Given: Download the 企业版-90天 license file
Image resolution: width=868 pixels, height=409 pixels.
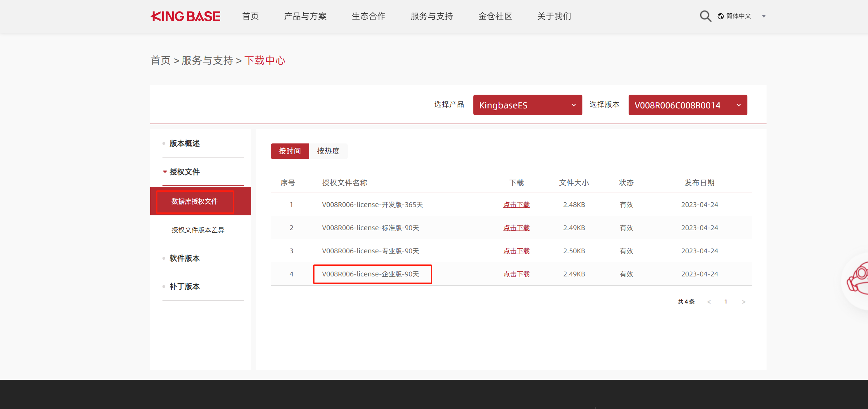Looking at the screenshot, I should coord(516,274).
